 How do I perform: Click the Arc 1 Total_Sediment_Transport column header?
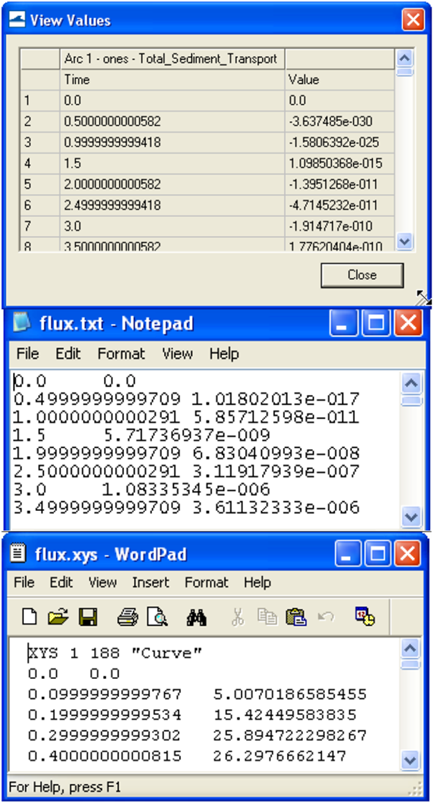172,59
